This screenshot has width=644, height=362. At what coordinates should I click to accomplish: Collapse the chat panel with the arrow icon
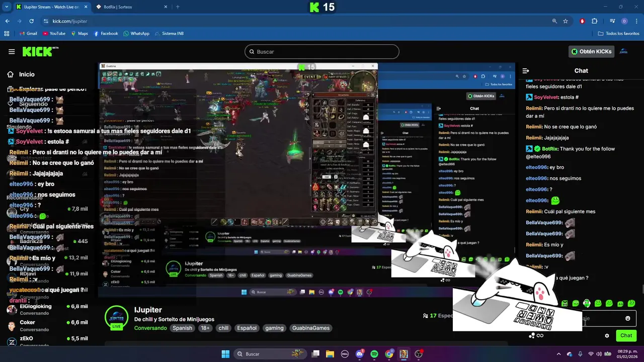526,71
